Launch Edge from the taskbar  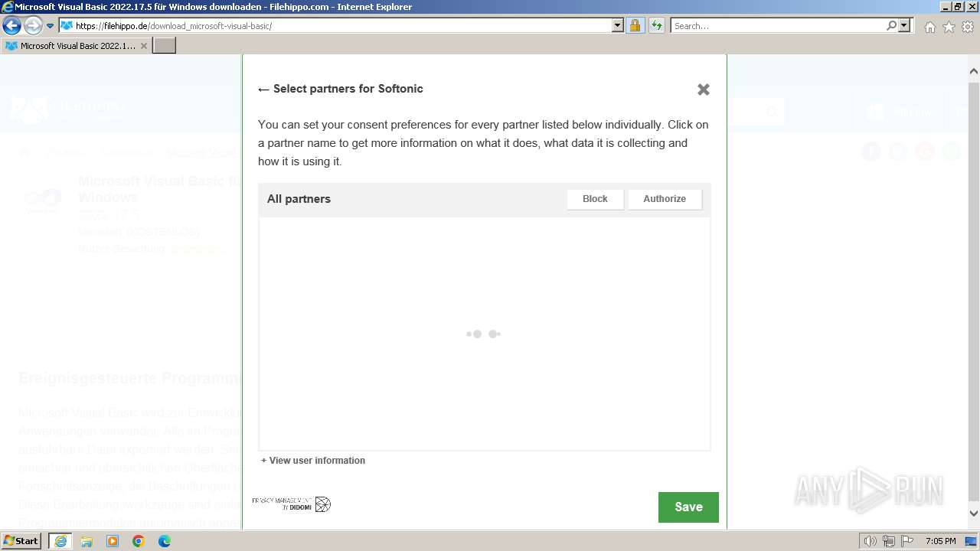pos(165,541)
